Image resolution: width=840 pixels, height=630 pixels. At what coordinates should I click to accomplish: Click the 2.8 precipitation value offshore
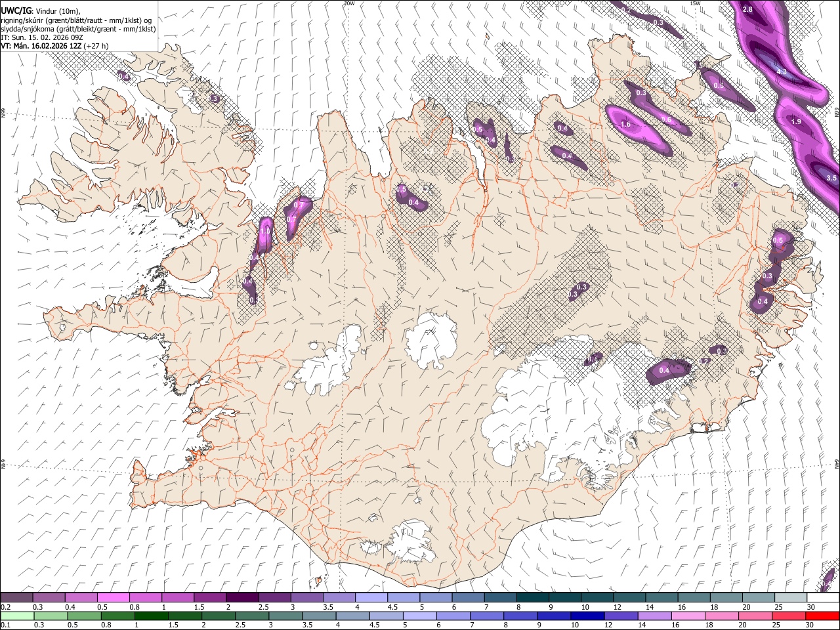point(747,10)
